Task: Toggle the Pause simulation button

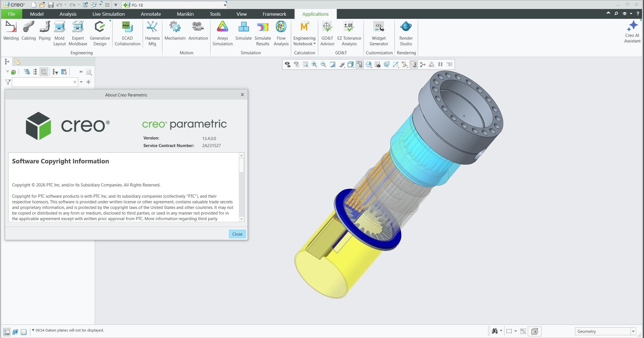Action: tap(440, 65)
